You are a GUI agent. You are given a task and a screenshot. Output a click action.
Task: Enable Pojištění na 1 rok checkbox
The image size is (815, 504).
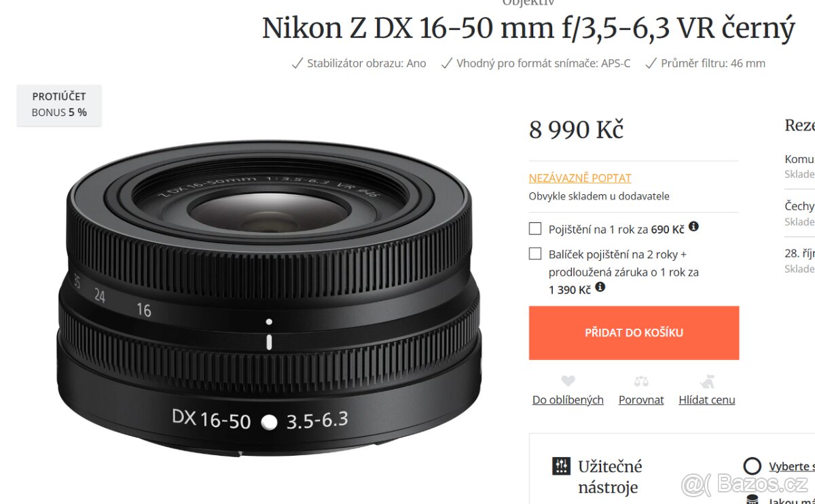[535, 229]
